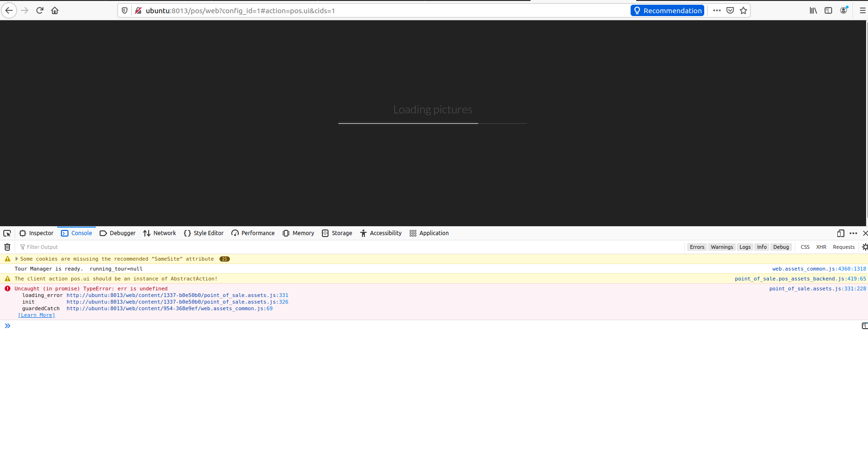868x475 pixels.
Task: Open the Firefox Library
Action: click(813, 10)
